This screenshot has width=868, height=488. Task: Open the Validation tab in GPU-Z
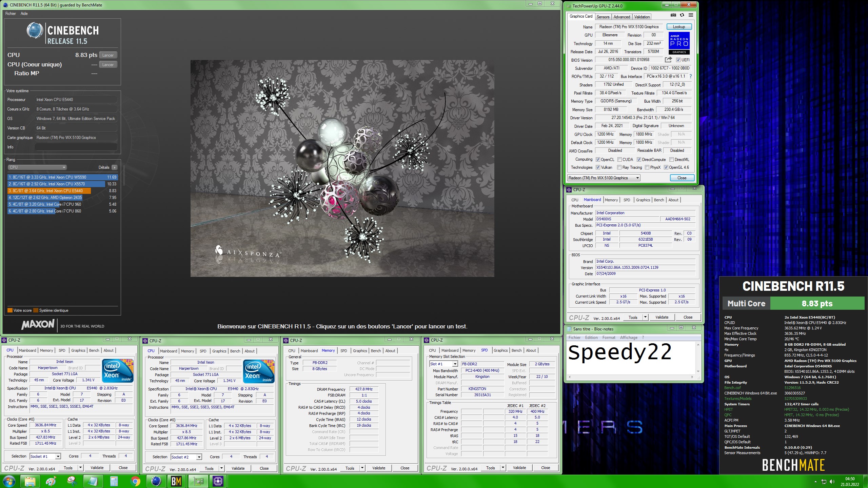pos(642,17)
